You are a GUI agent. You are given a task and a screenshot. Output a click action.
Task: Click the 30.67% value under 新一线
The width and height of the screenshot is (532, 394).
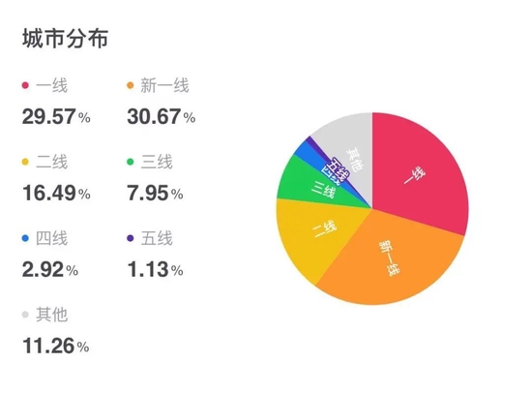(162, 116)
